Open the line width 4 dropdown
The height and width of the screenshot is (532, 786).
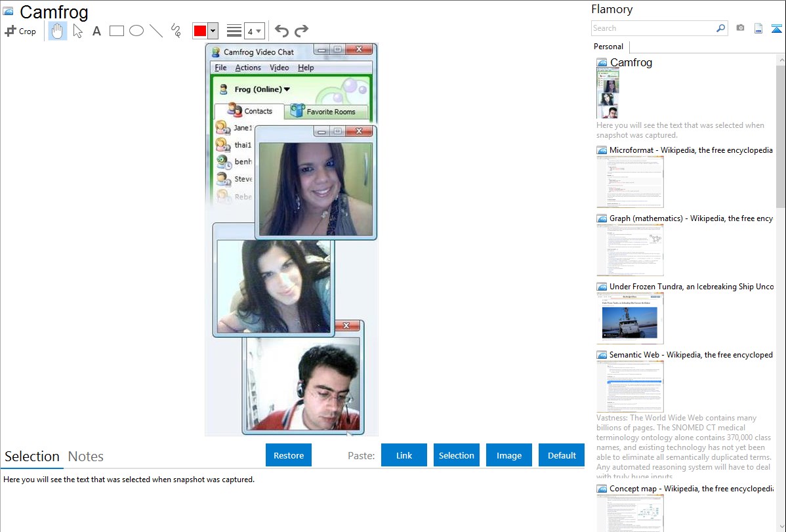pos(255,31)
